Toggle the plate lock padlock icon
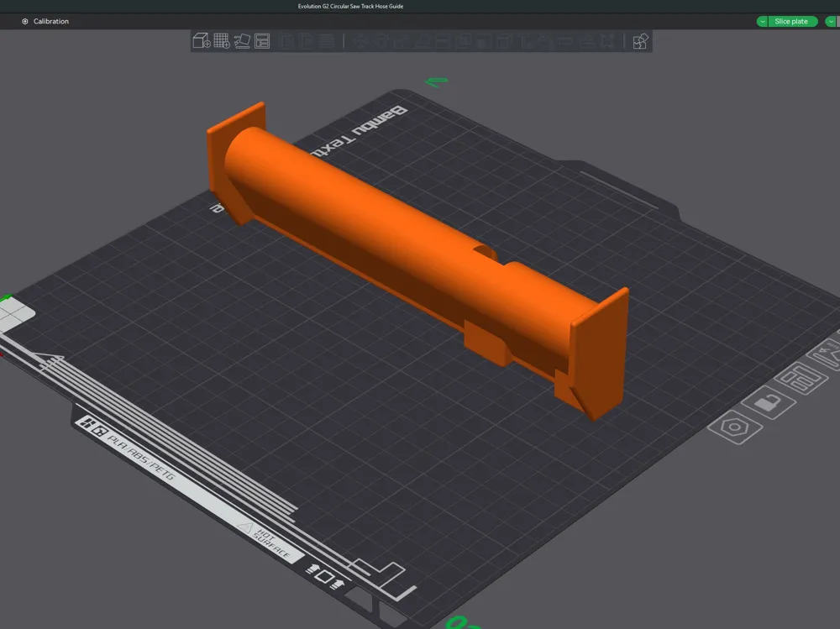Image resolution: width=840 pixels, height=629 pixels. pos(769,402)
